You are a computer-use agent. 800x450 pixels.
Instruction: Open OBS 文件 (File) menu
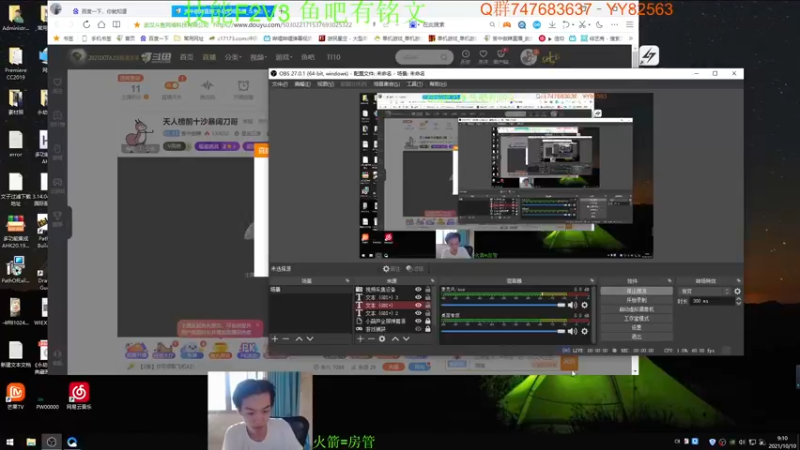click(x=280, y=84)
